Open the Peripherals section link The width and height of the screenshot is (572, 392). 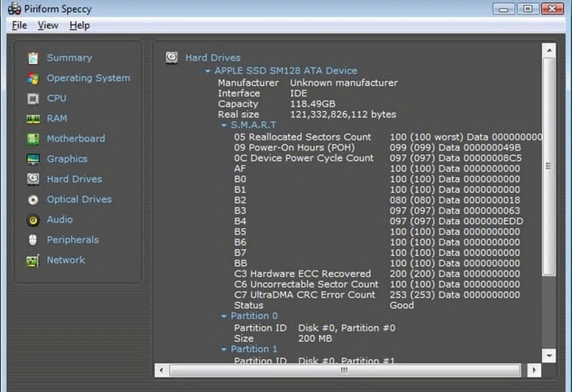[x=73, y=240]
